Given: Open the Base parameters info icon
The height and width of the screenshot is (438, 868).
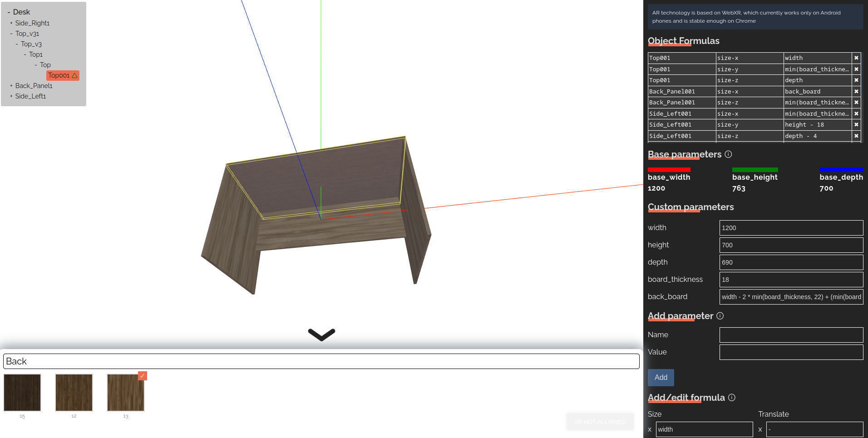Looking at the screenshot, I should pos(728,154).
